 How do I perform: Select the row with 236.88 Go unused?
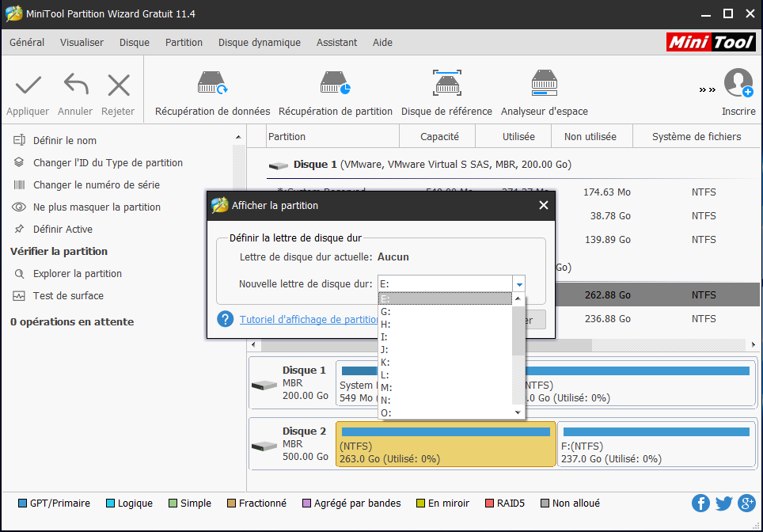[658, 319]
